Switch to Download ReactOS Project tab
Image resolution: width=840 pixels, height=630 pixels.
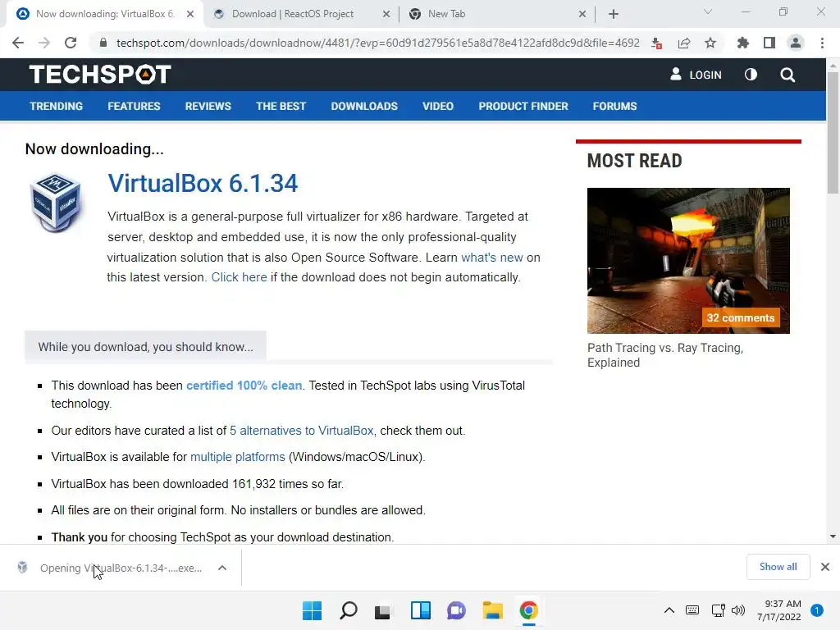pos(293,14)
